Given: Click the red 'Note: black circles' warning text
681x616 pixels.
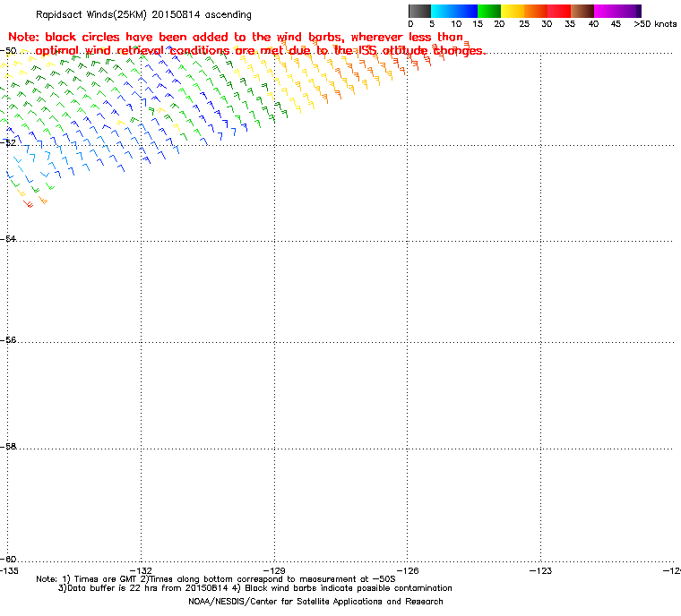Looking at the screenshot, I should click(x=246, y=44).
